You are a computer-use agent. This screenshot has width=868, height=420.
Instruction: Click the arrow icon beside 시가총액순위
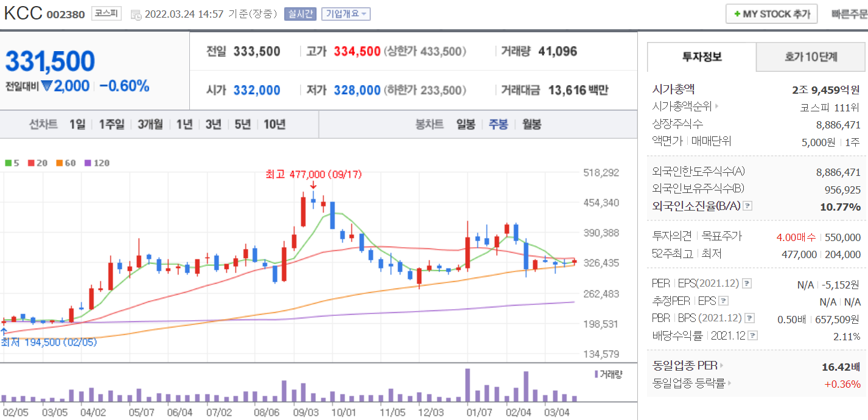[716, 107]
